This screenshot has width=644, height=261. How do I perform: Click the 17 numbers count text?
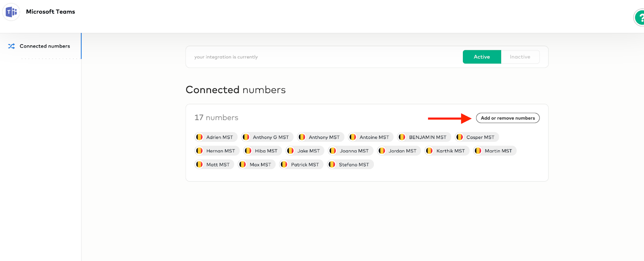click(217, 118)
